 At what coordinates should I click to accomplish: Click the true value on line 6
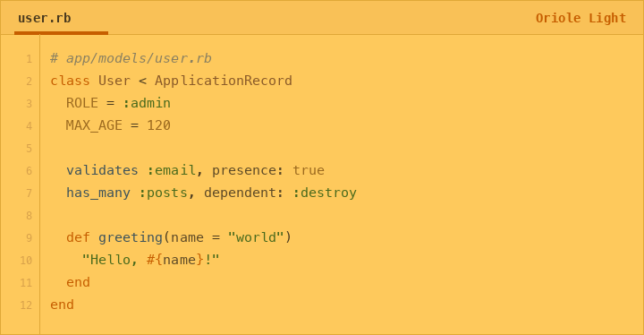pos(309,170)
